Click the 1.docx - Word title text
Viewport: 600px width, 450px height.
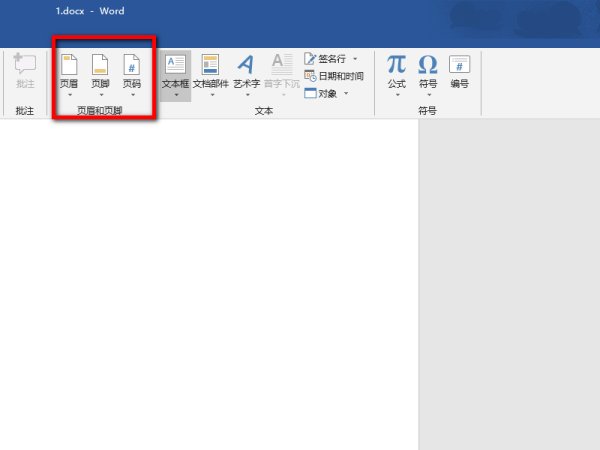[x=90, y=11]
